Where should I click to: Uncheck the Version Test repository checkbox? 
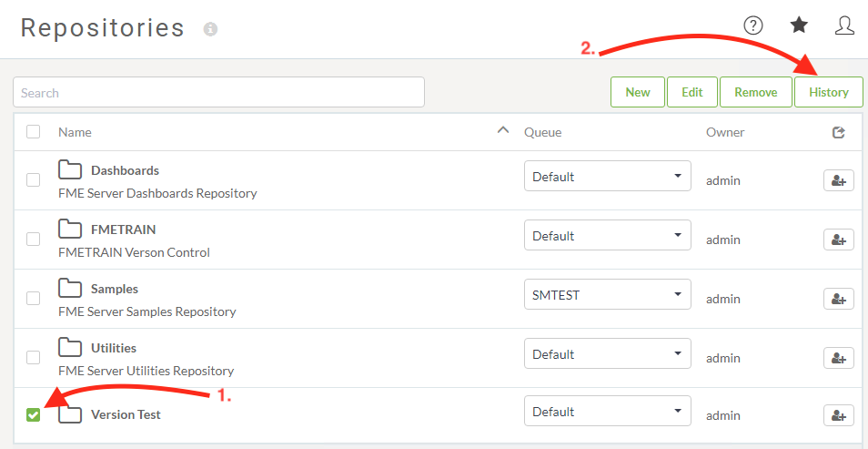(34, 414)
